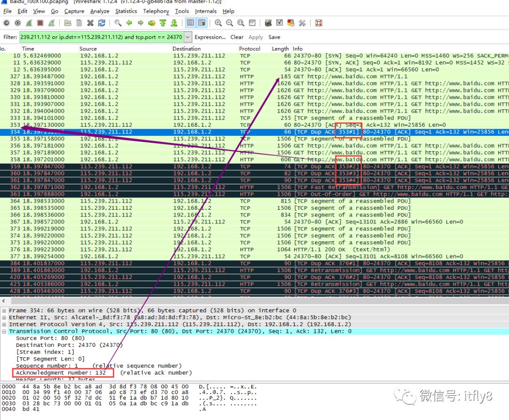Save the current filter
The height and width of the screenshot is (420, 509).
pyautogui.click(x=274, y=37)
